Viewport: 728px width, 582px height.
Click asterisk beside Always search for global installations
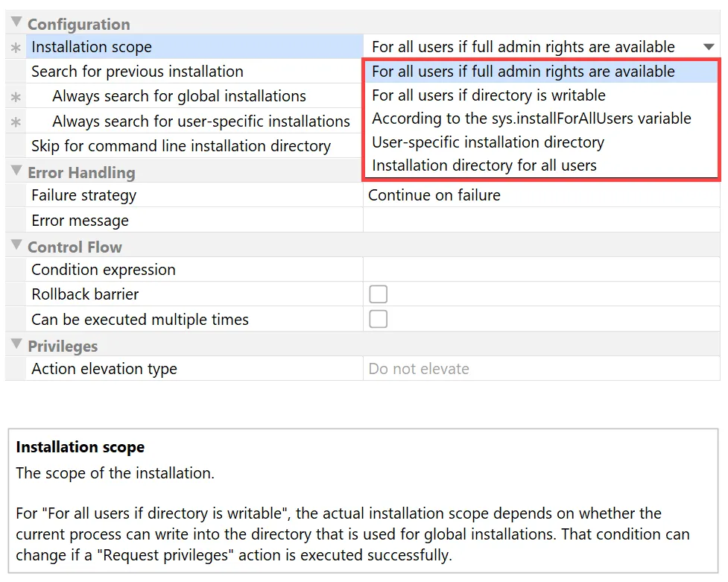click(x=16, y=97)
